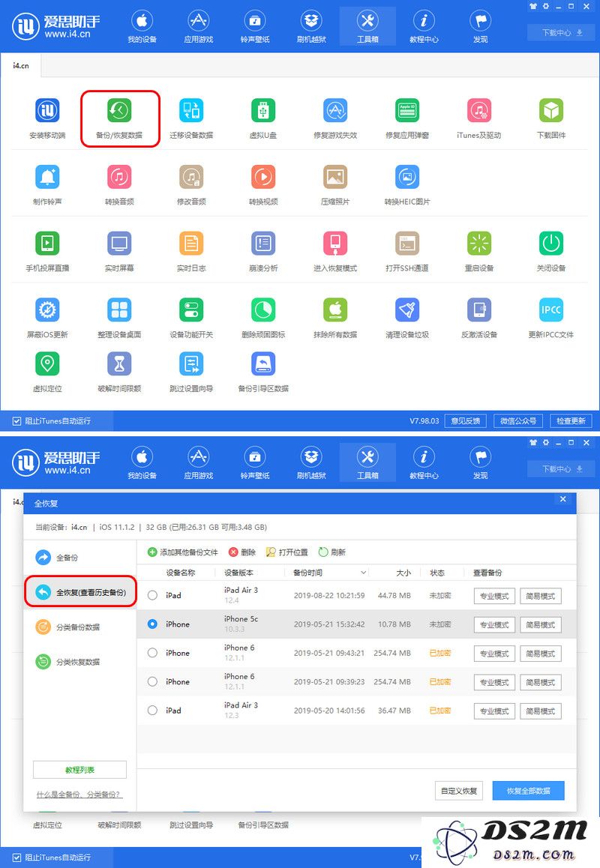This screenshot has width=600, height=868.
Task: Select iPad Air 3 12.4 backup radio button
Action: [152, 596]
